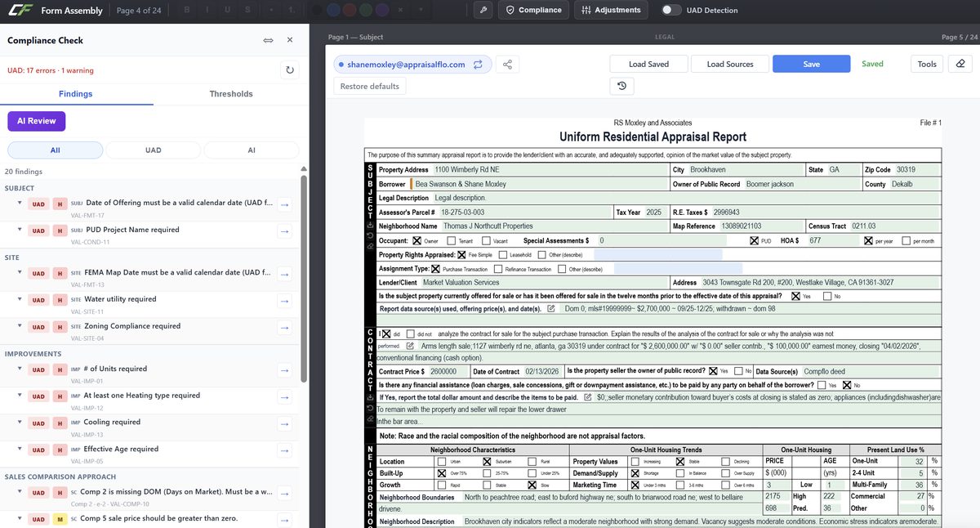The width and height of the screenshot is (980, 528).
Task: Click the Load Sources button
Action: pyautogui.click(x=730, y=64)
